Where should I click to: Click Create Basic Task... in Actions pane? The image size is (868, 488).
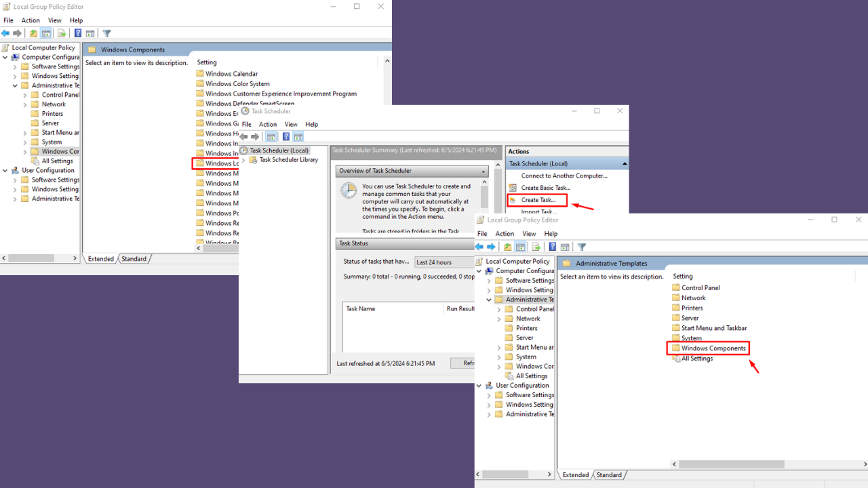(x=546, y=188)
